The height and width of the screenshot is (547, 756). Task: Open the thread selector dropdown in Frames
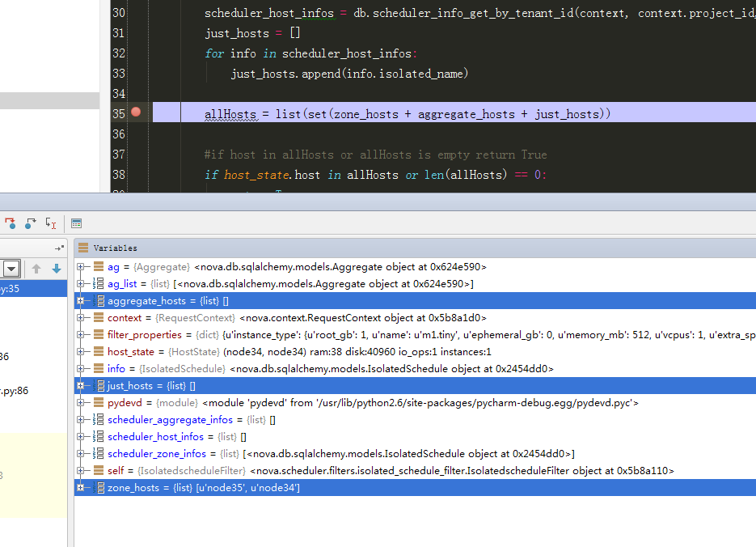(11, 269)
